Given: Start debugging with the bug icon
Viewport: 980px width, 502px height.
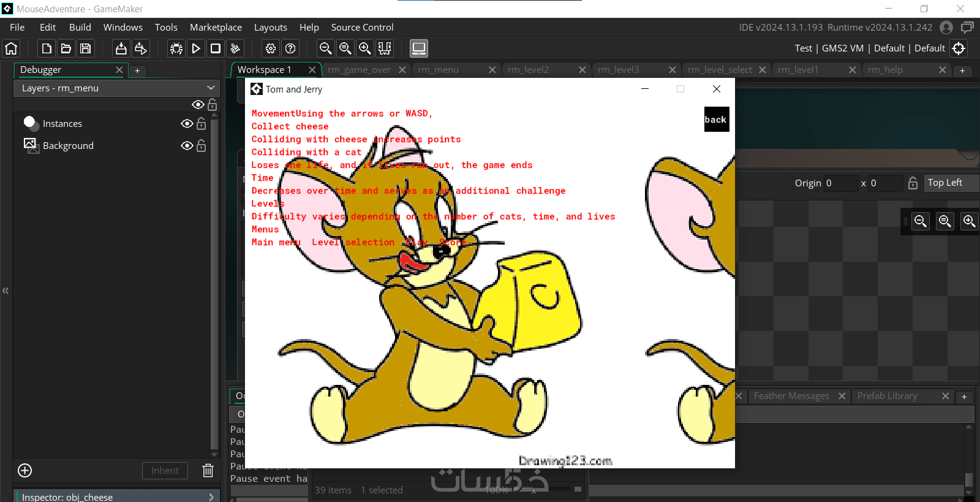Looking at the screenshot, I should click(176, 48).
